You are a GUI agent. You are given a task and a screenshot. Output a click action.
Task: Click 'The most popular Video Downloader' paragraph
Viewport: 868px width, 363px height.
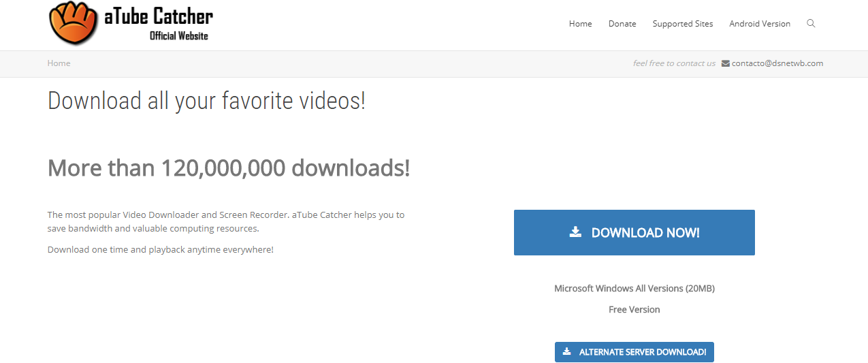tap(226, 221)
